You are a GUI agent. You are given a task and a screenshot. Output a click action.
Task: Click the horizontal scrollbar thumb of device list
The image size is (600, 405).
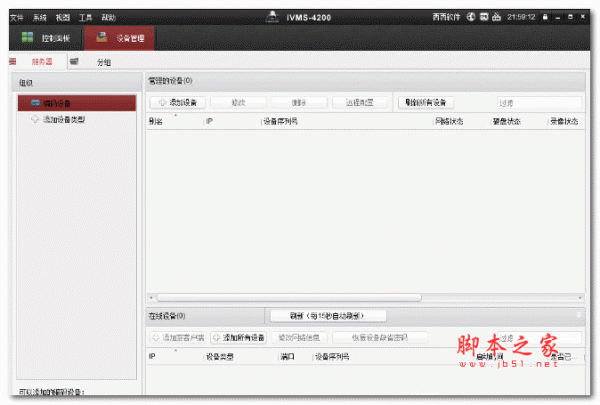(x=289, y=297)
